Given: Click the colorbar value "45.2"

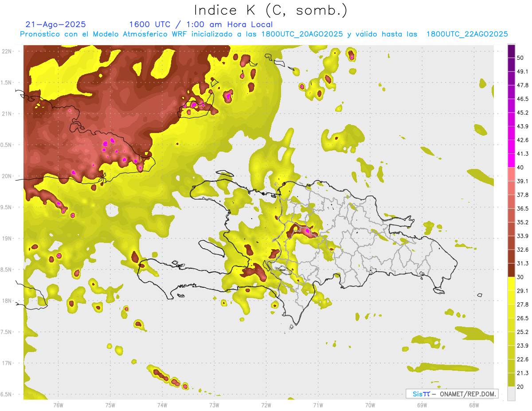Looking at the screenshot, I should tap(523, 113).
